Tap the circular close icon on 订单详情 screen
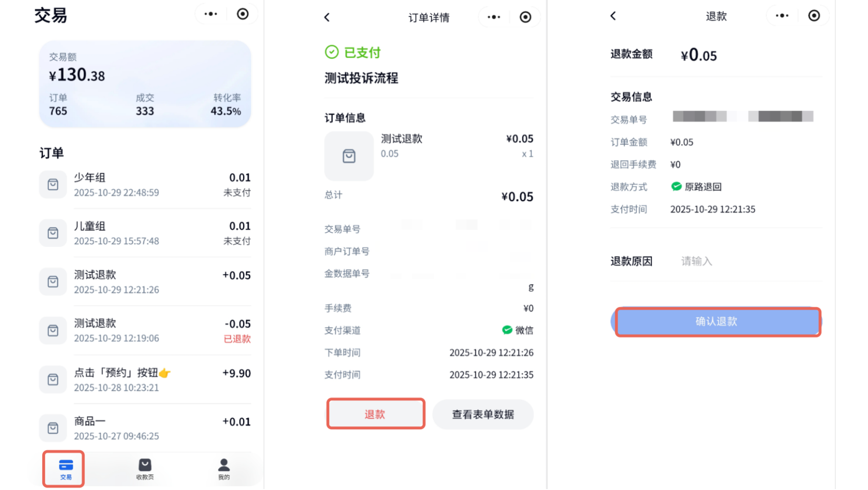 pos(525,18)
